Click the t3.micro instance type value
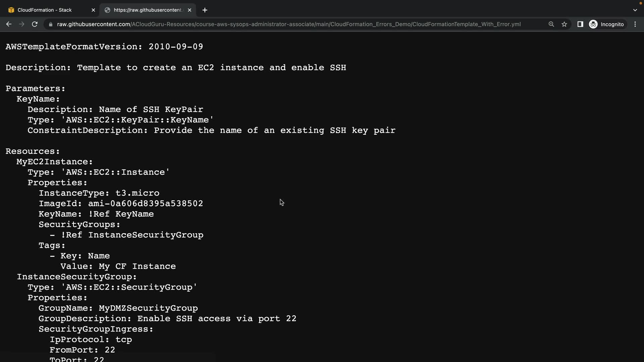This screenshot has height=362, width=644. coord(137,193)
